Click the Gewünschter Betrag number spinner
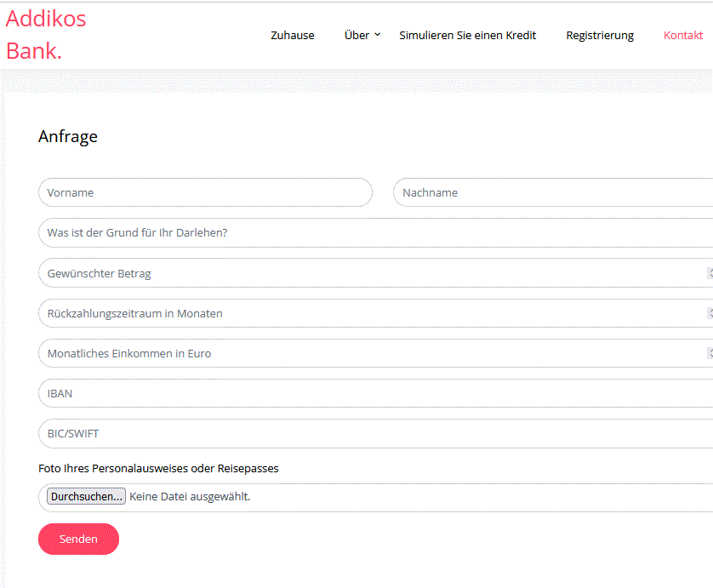The image size is (713, 588). click(710, 273)
